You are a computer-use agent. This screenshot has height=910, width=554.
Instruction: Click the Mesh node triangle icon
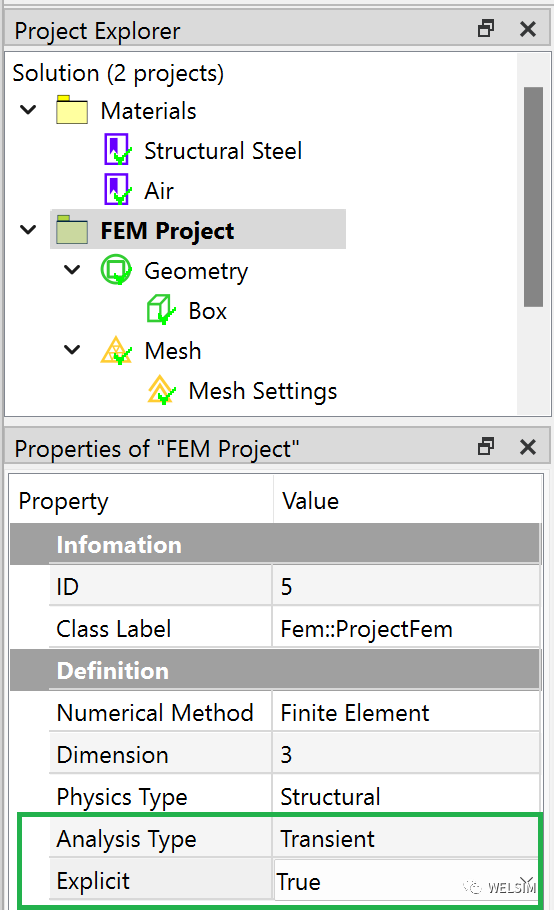click(116, 351)
